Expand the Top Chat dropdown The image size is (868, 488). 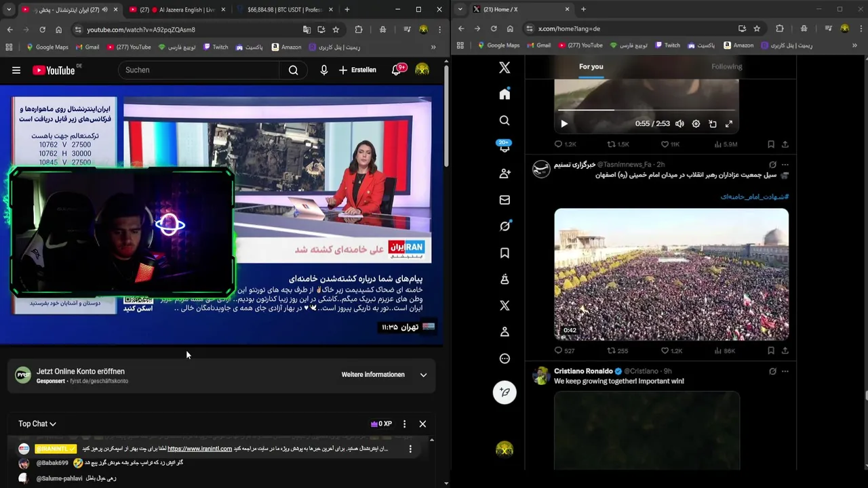37,424
